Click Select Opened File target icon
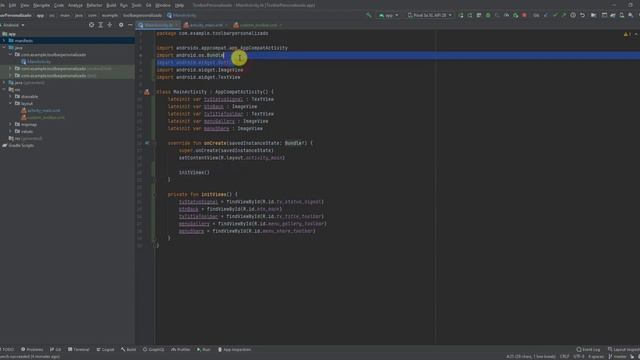Viewport: 640px width, 360px height. [91, 25]
